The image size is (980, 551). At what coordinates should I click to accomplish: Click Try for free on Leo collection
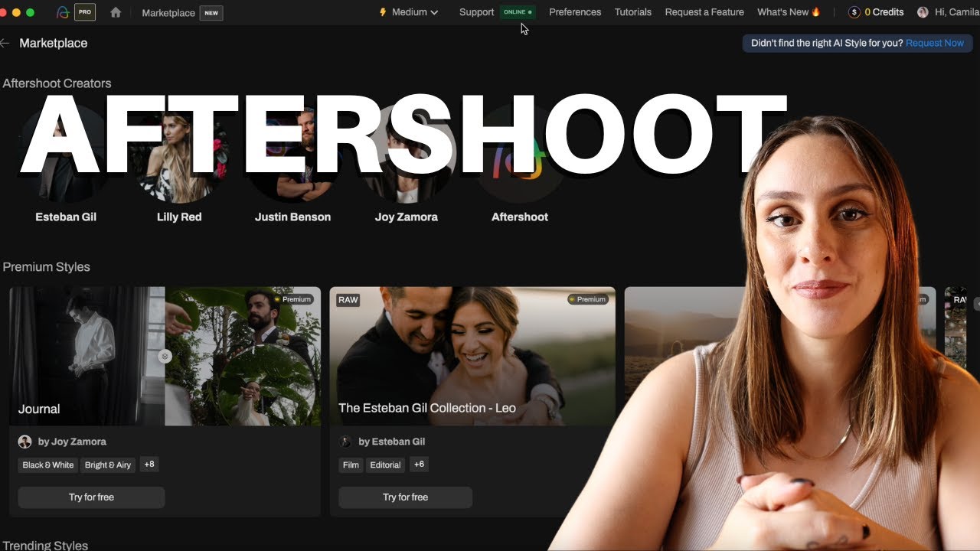(x=405, y=497)
